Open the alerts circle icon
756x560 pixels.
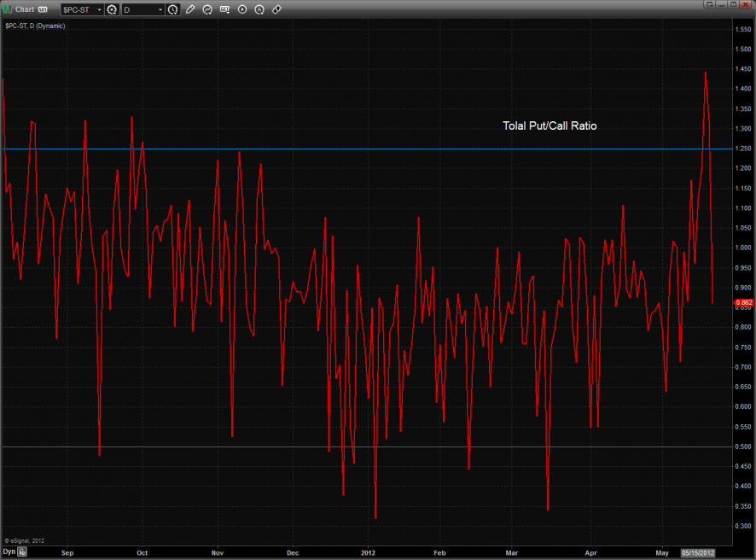point(259,9)
